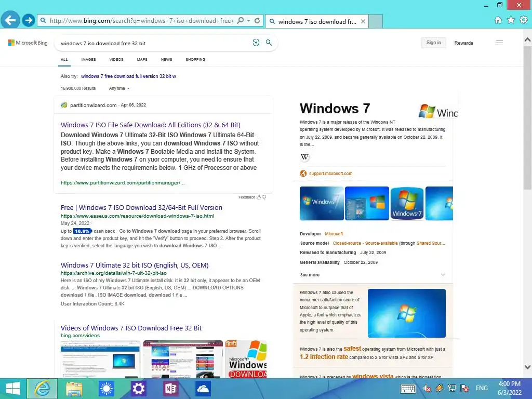Click the network tray icon
This screenshot has height=399, width=532.
coord(452,388)
